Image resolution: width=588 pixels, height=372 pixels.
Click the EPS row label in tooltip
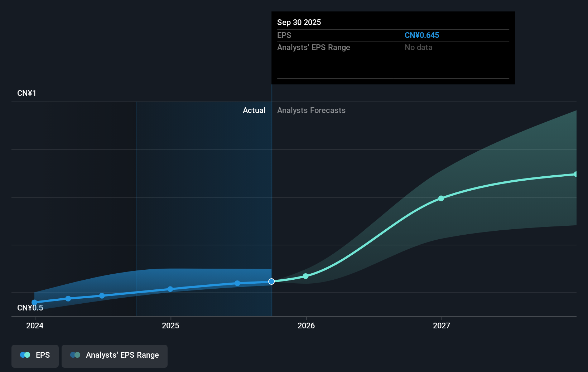pos(284,35)
